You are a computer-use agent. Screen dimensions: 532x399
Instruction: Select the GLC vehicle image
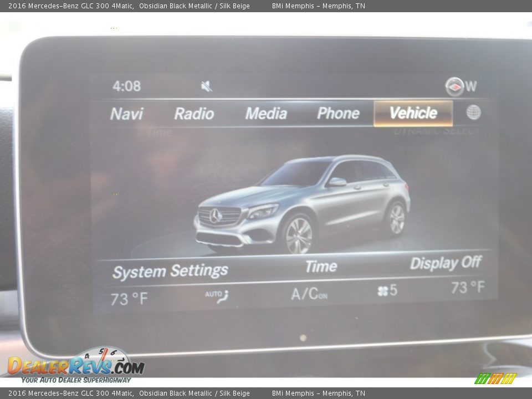coord(302,204)
